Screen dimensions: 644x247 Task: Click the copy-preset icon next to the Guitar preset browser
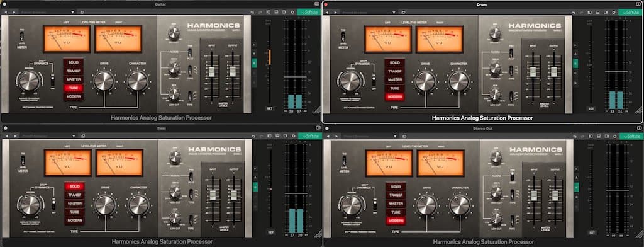pos(82,13)
